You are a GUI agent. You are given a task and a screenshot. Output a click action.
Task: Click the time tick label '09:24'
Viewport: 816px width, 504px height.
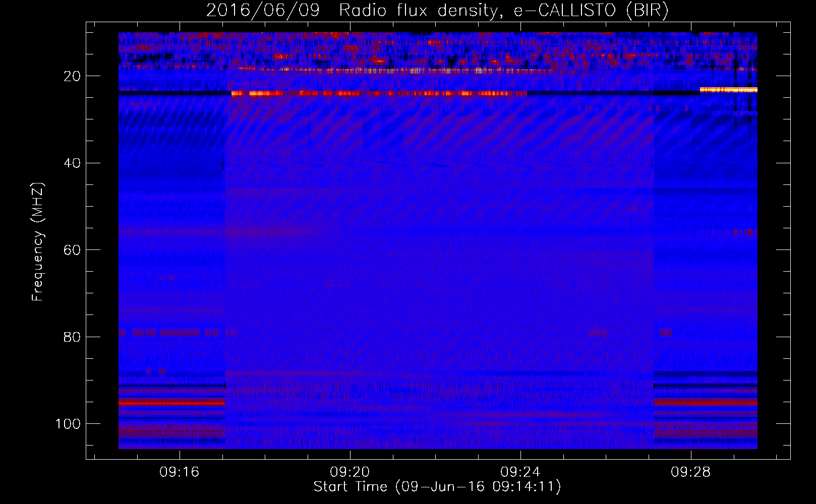520,472
